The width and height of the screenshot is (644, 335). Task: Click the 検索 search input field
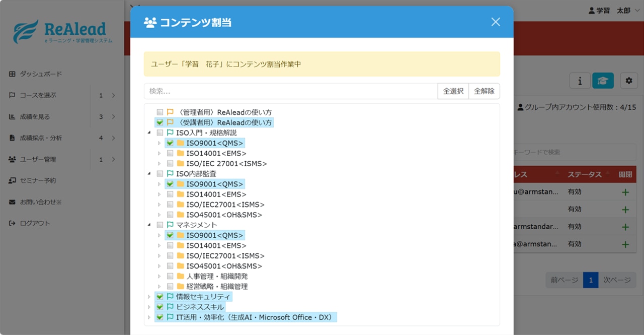coord(291,91)
